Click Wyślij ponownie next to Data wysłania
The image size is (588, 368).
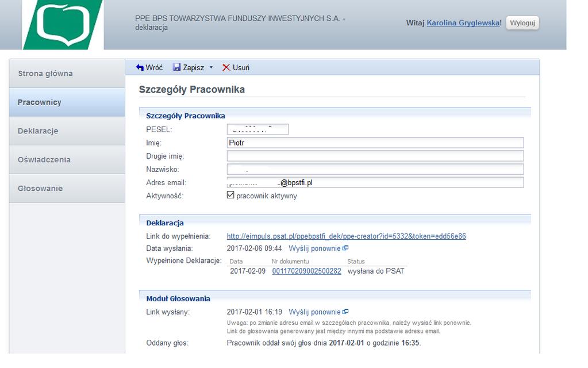314,248
